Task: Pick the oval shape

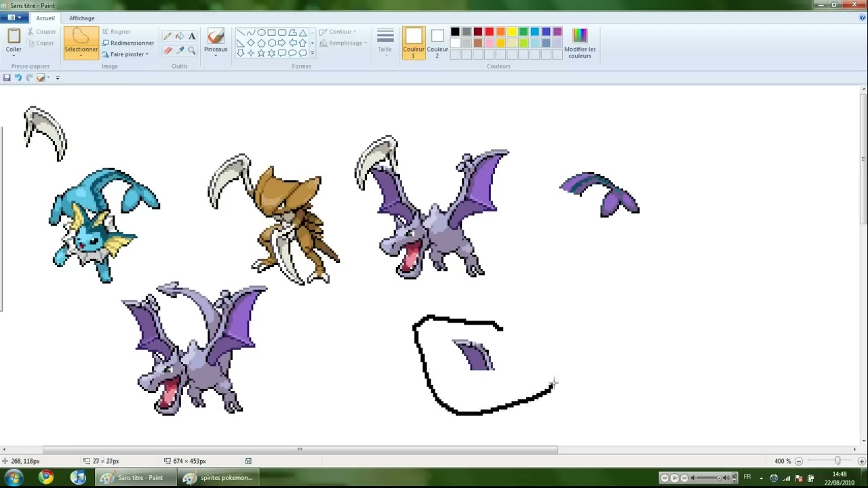Action: click(x=261, y=33)
